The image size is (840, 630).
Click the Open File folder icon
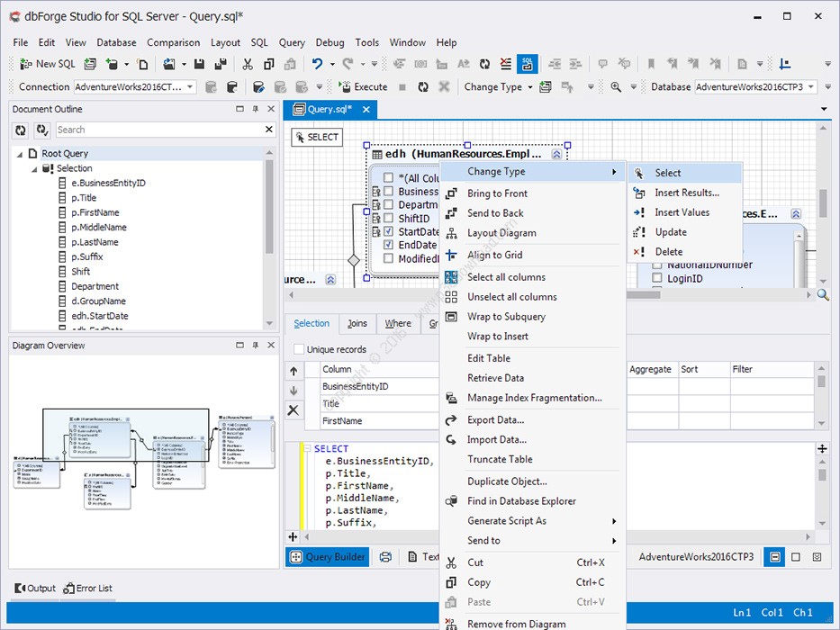[x=169, y=64]
